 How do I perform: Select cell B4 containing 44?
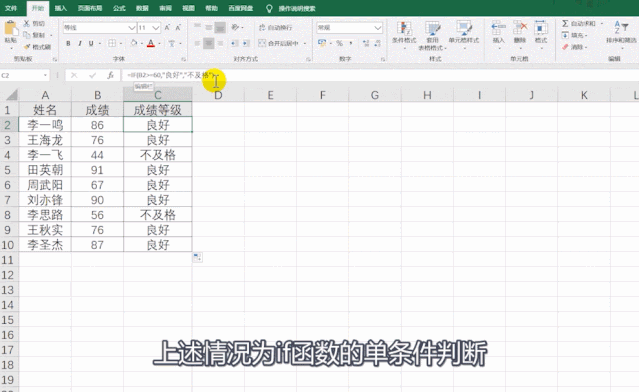click(x=97, y=155)
